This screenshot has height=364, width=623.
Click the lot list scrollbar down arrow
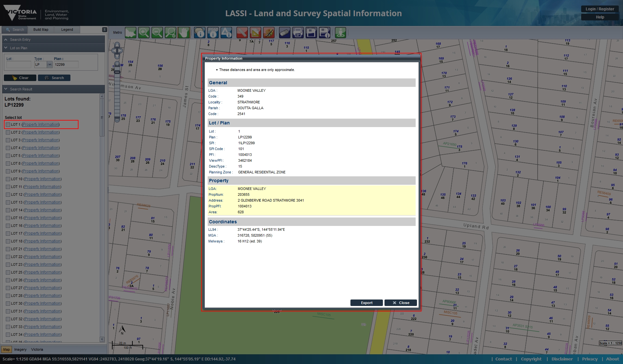[x=102, y=339]
